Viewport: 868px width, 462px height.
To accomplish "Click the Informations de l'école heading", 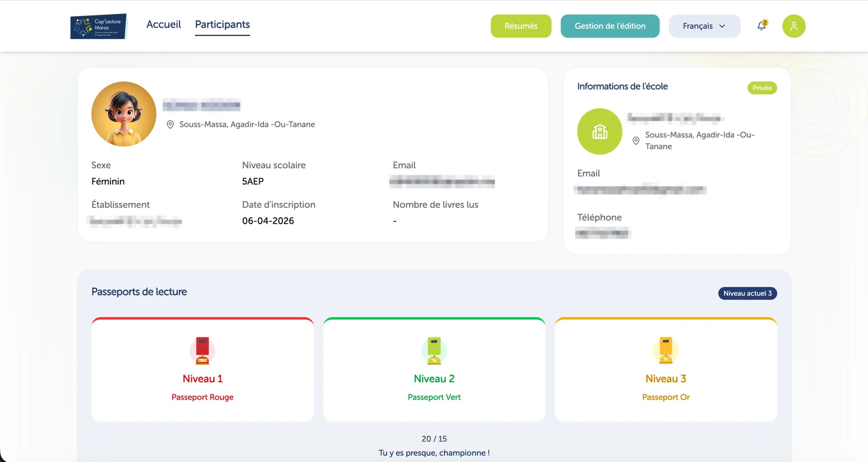I will 622,86.
